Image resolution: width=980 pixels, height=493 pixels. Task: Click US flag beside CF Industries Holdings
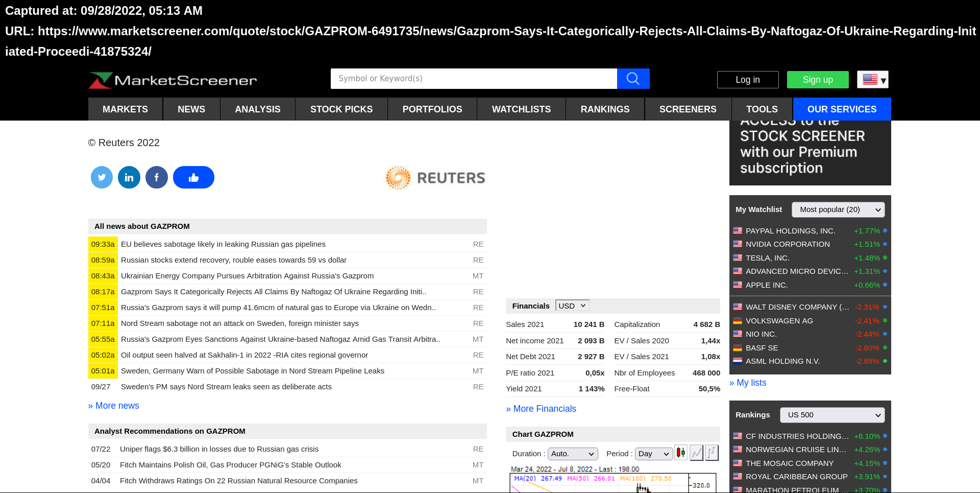pos(738,436)
